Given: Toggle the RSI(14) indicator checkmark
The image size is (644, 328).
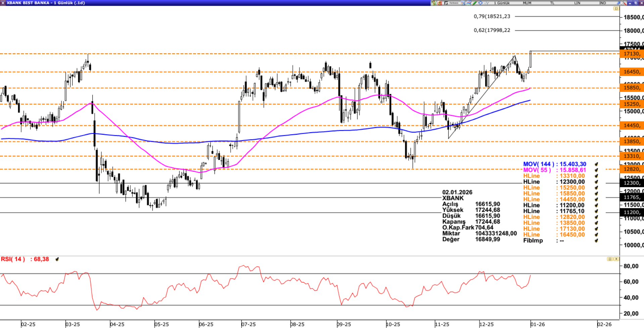Looking at the screenshot, I should 57,259.
